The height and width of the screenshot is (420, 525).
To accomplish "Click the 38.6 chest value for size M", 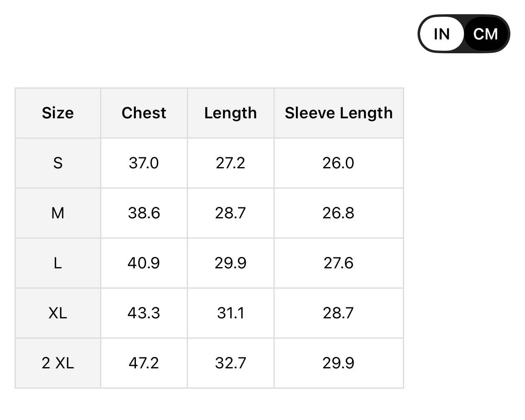I will [x=144, y=213].
